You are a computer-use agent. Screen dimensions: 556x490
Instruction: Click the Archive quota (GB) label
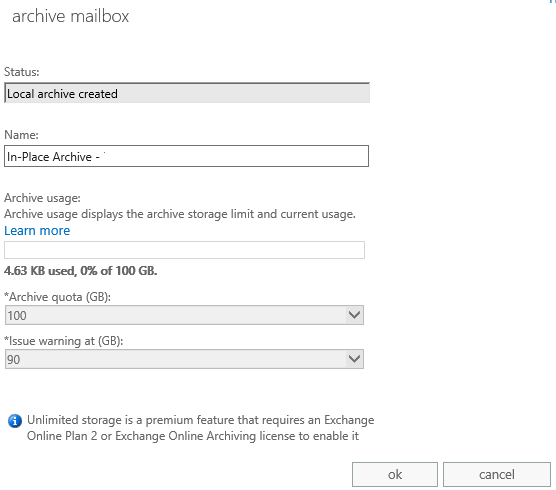click(57, 296)
